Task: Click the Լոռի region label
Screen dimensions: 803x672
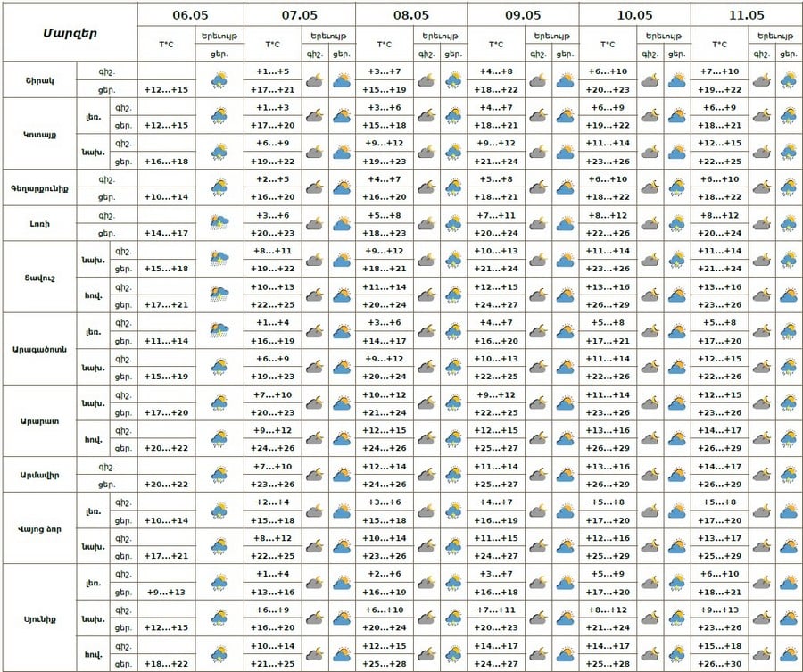Action: 39,224
